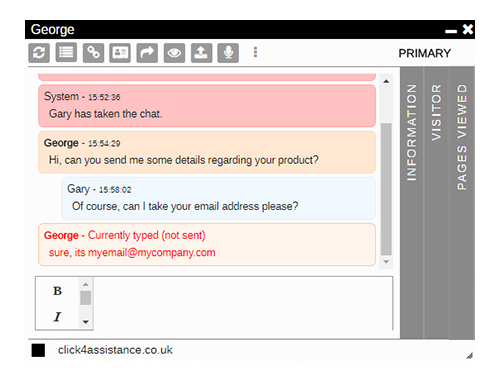Close the George chat window
The width and height of the screenshot is (500, 381).
[x=468, y=29]
